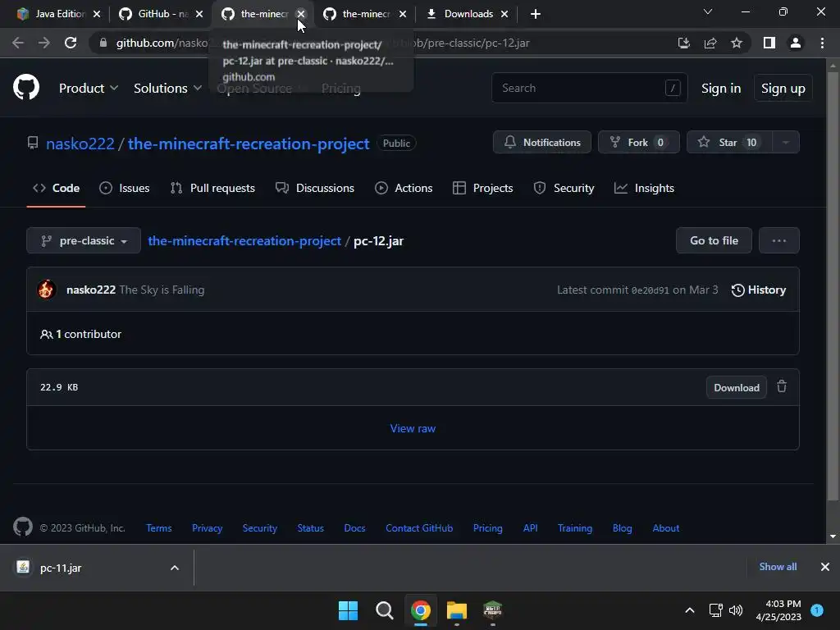Click the Minecraft launcher taskbar icon
The height and width of the screenshot is (630, 840).
click(x=493, y=610)
